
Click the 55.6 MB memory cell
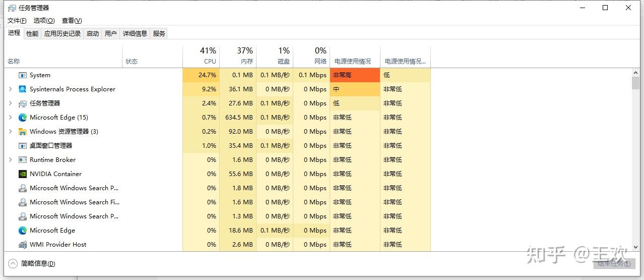[238, 174]
